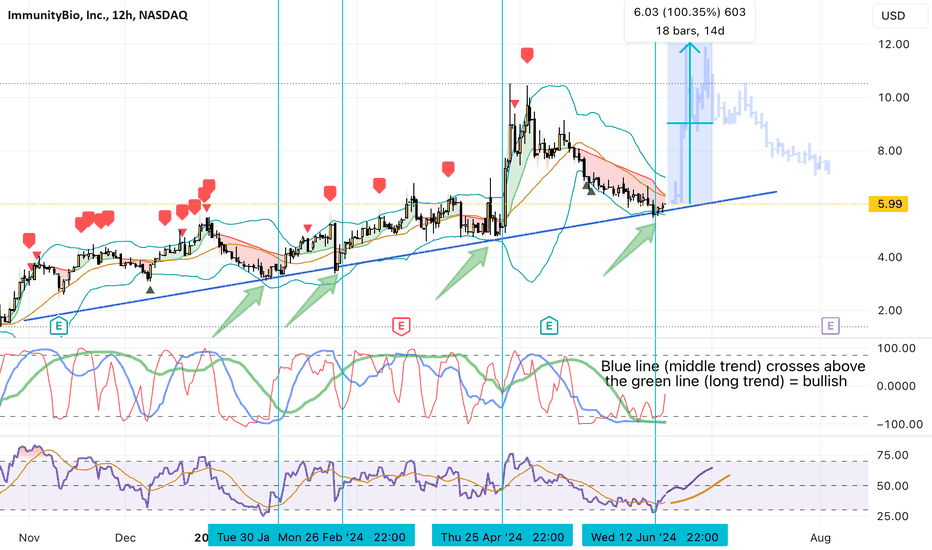Image resolution: width=932 pixels, height=550 pixels.
Task: Select the 5.99 current price label
Action: 889,204
